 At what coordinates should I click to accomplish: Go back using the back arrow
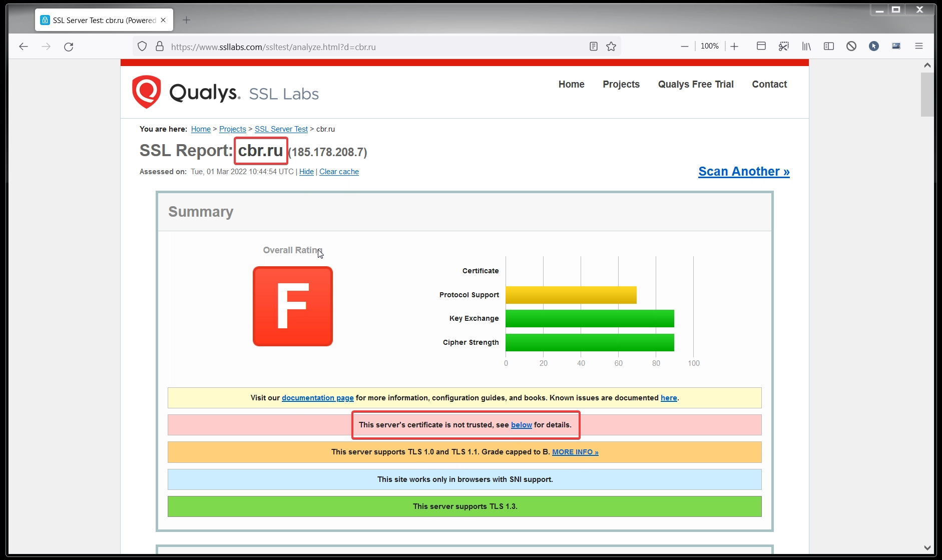point(24,47)
